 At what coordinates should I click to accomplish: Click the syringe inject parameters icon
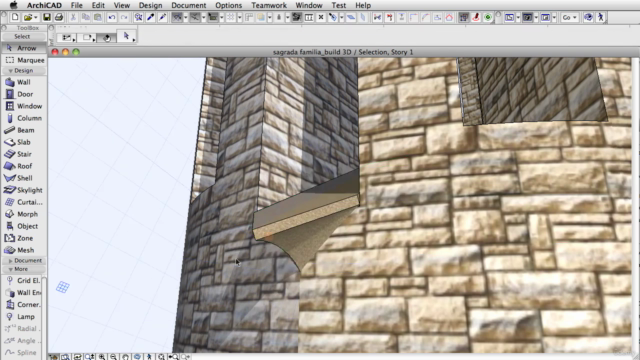click(x=162, y=17)
